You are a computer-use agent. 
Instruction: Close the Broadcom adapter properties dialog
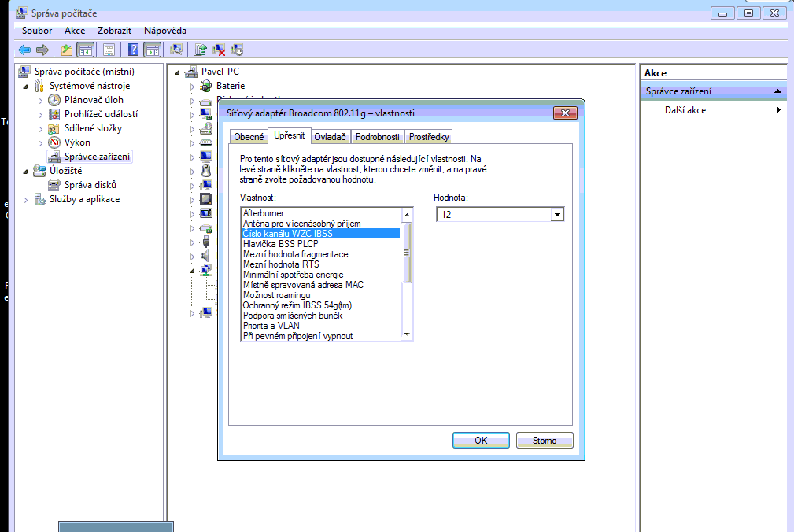[565, 113]
